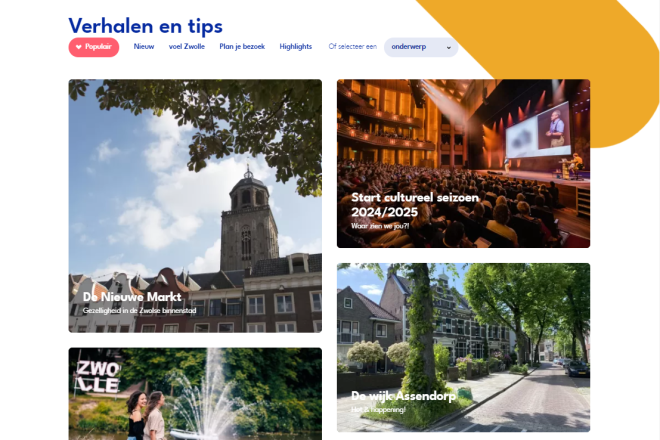Switch to the Nieuw filter tab
This screenshot has width=660, height=440.
(144, 47)
